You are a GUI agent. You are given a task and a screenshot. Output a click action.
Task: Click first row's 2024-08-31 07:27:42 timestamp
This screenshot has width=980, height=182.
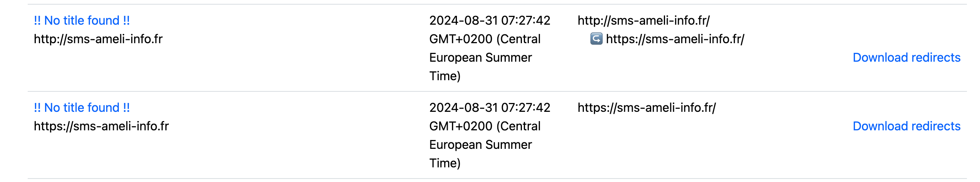click(x=490, y=20)
